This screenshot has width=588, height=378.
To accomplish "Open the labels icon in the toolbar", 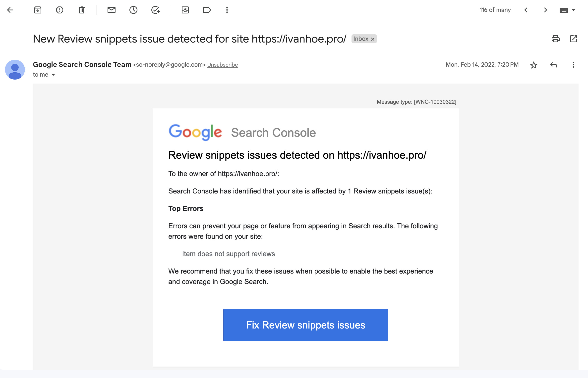I will pyautogui.click(x=207, y=10).
